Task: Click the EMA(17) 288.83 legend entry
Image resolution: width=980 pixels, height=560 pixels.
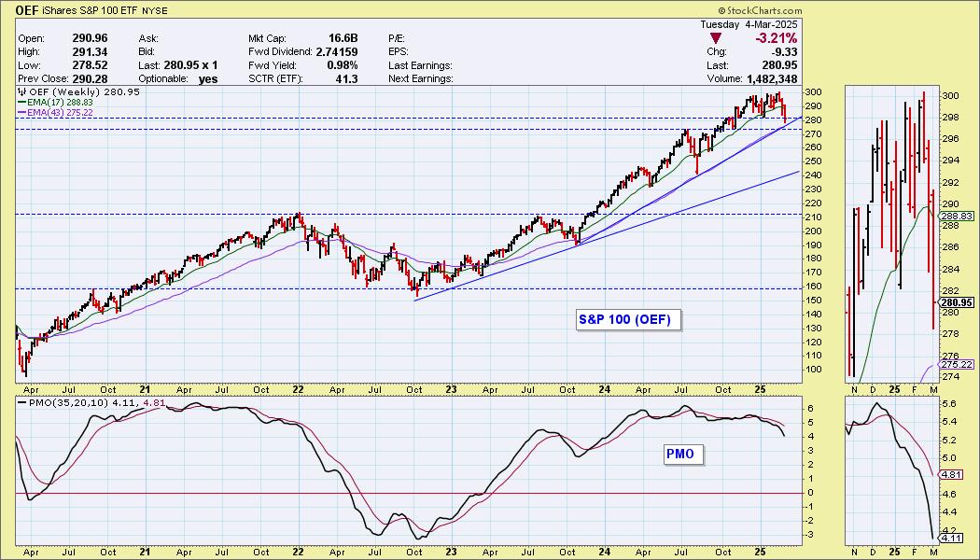Action: pos(61,102)
